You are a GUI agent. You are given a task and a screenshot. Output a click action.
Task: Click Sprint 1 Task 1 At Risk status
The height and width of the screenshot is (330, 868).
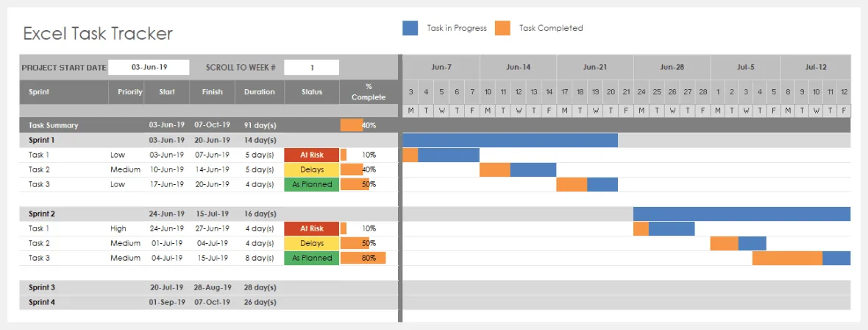coord(312,155)
